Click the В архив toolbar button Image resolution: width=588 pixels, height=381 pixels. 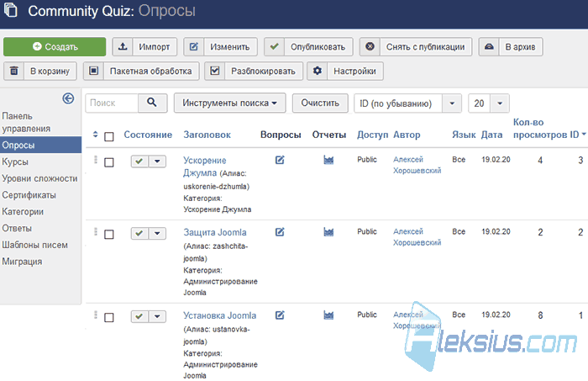pos(511,46)
